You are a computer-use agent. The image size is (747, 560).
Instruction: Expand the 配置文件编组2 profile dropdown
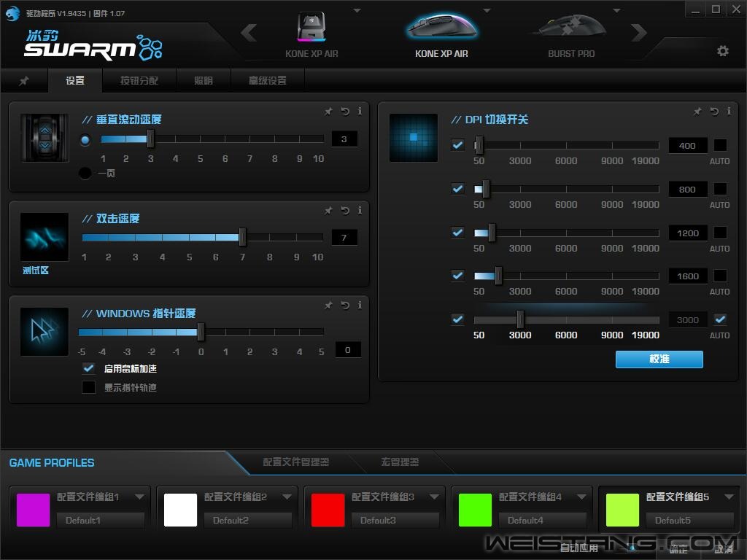(x=287, y=497)
